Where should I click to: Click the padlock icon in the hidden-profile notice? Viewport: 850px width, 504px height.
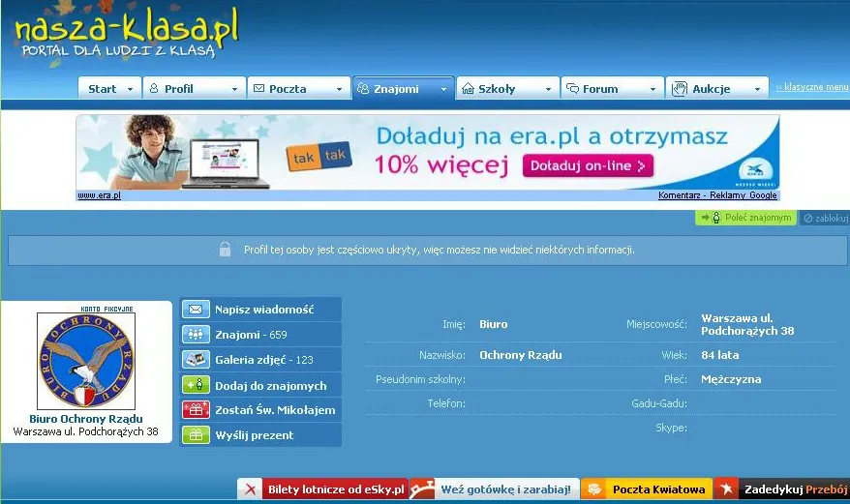(225, 250)
